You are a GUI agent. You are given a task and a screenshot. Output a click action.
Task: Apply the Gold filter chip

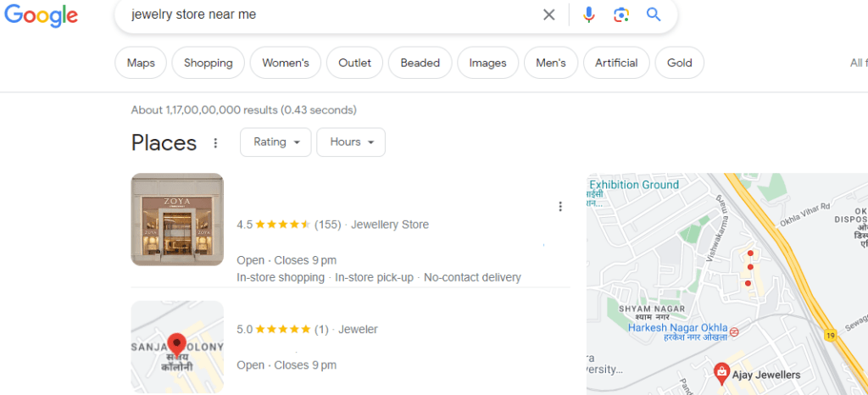679,63
